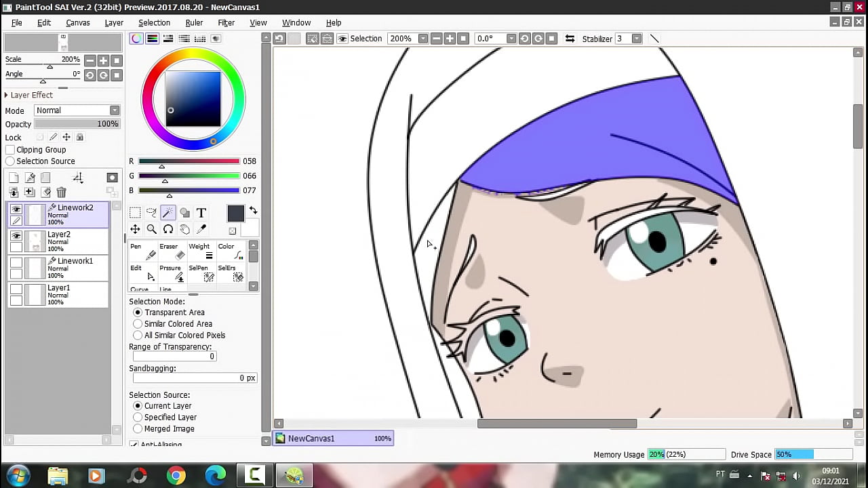Viewport: 868px width, 488px height.
Task: Adjust the layer Opacity slider
Action: tap(77, 124)
